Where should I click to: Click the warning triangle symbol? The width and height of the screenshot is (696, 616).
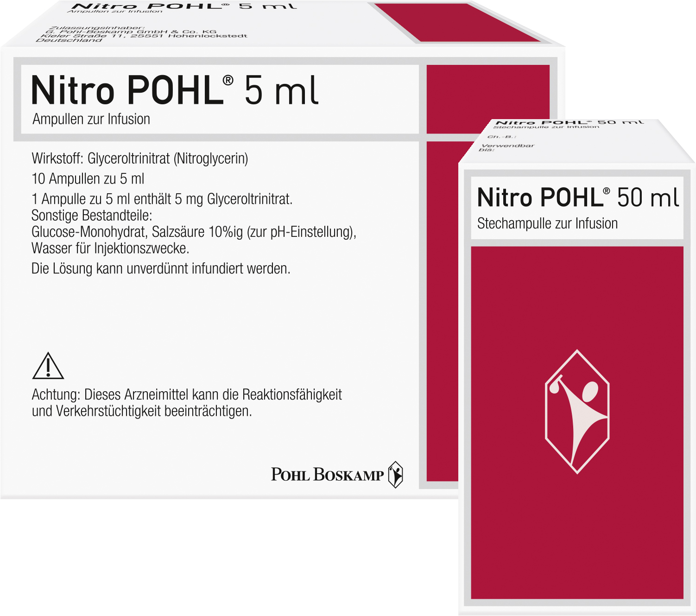point(48,366)
